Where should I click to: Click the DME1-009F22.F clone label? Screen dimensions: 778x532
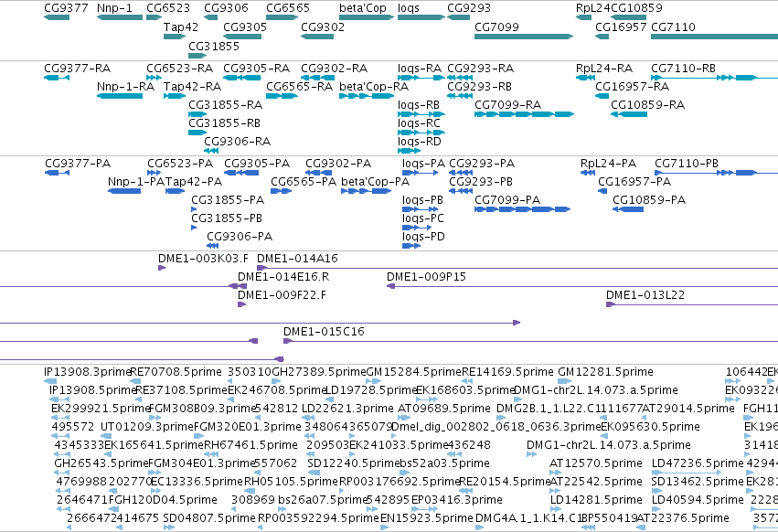tap(282, 295)
